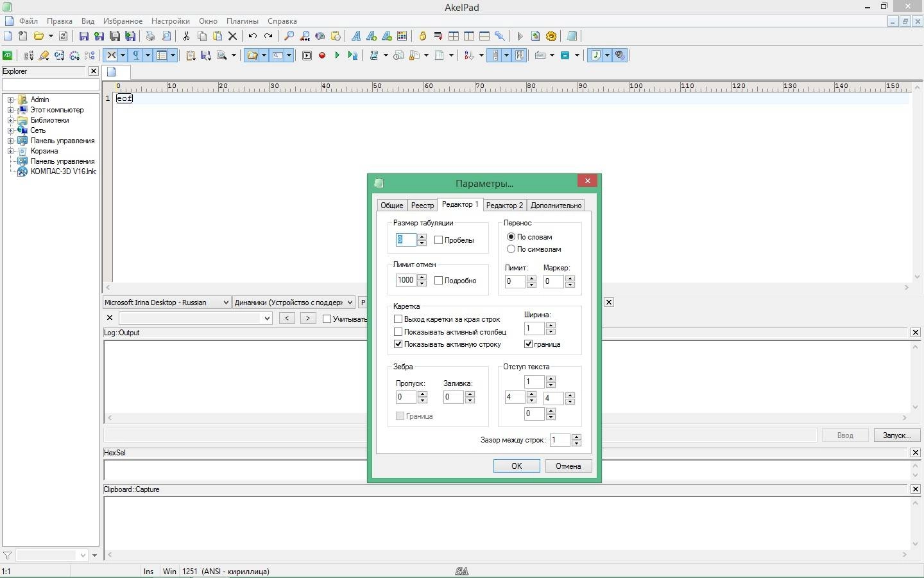Increase Размер табуляции with up spinner
The height and width of the screenshot is (578, 924).
422,237
